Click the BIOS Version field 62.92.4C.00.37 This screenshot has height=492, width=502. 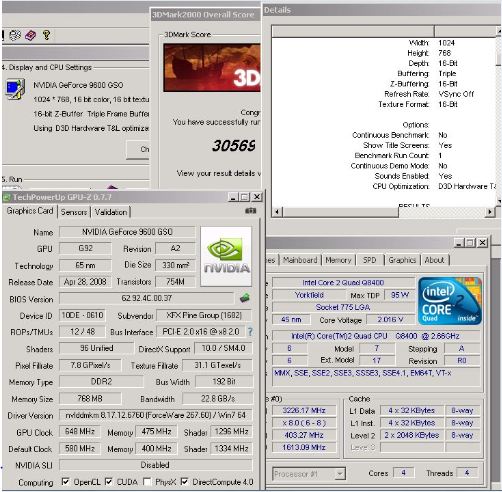tap(147, 298)
